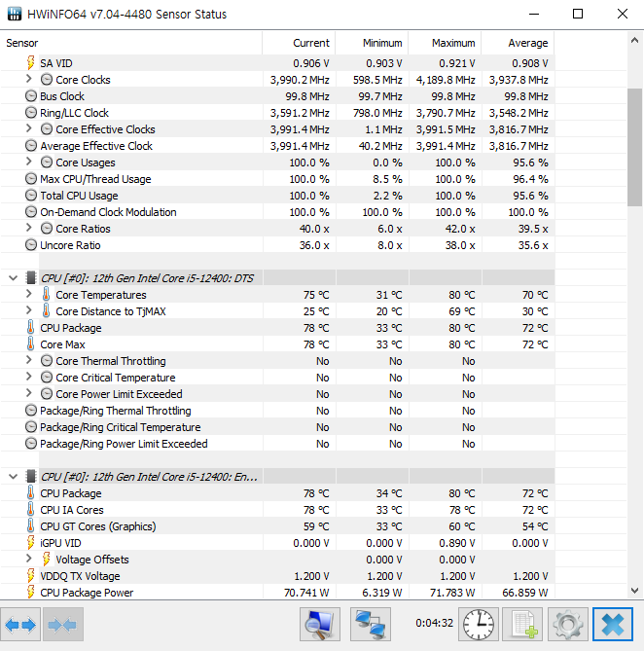Click the VDDQ TX Voltage bolt icon

pos(31,576)
